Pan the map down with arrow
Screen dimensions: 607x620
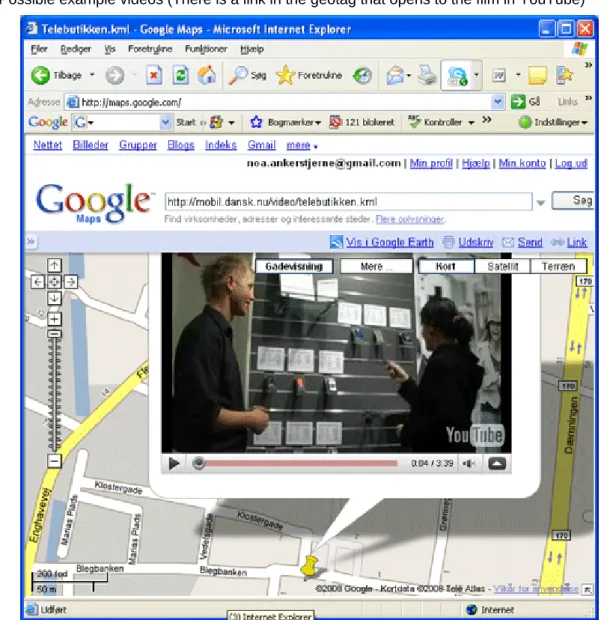point(54,298)
